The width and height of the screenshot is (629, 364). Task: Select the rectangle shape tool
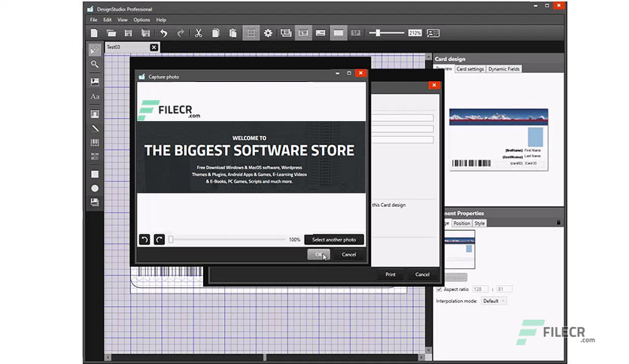[x=95, y=174]
